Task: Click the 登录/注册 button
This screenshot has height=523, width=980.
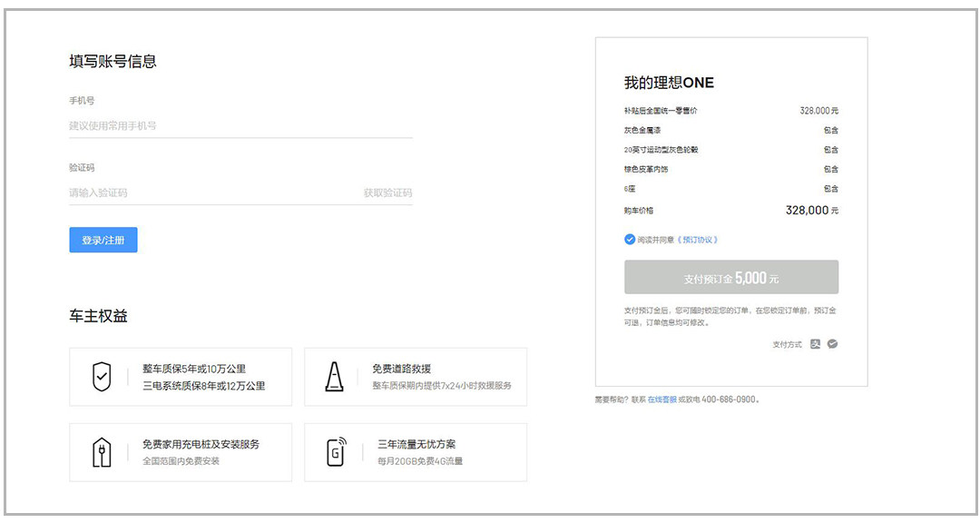Action: [x=103, y=240]
